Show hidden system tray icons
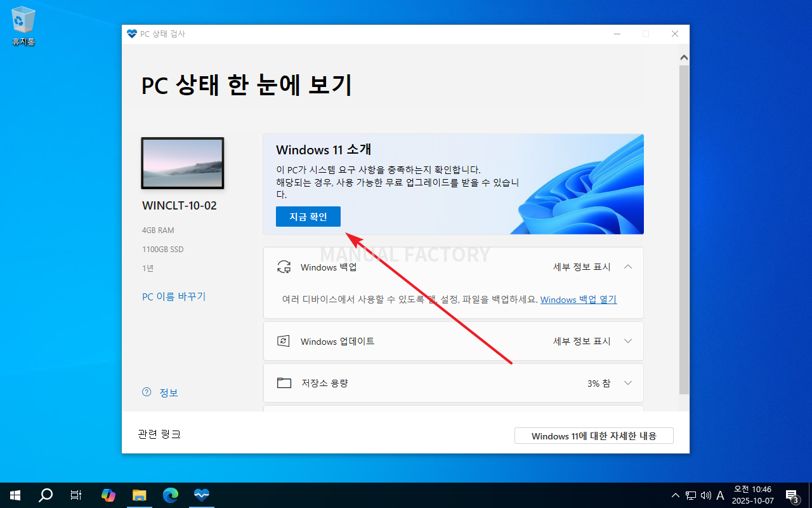 click(676, 495)
